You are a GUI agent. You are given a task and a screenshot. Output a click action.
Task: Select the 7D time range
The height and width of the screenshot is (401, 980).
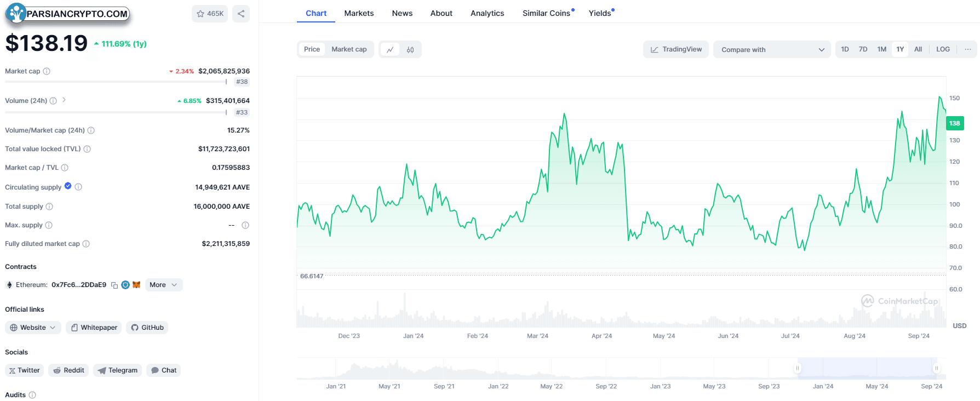click(863, 49)
